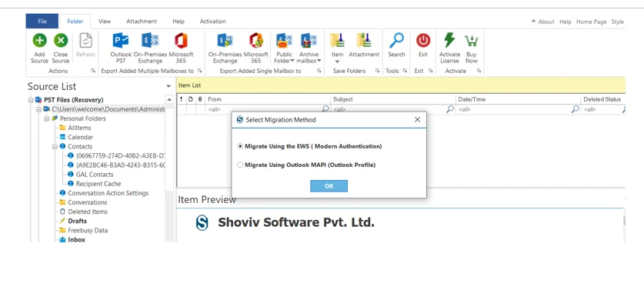
Task: Click the Style option
Action: pyautogui.click(x=617, y=22)
